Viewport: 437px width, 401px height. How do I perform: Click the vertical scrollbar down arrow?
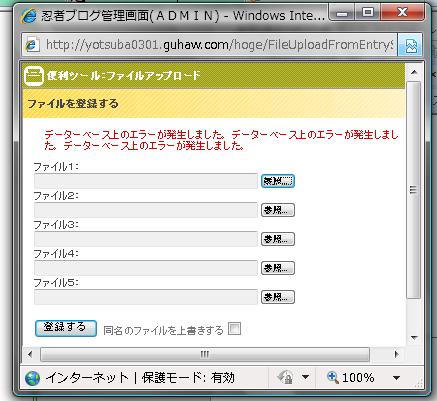coord(414,338)
